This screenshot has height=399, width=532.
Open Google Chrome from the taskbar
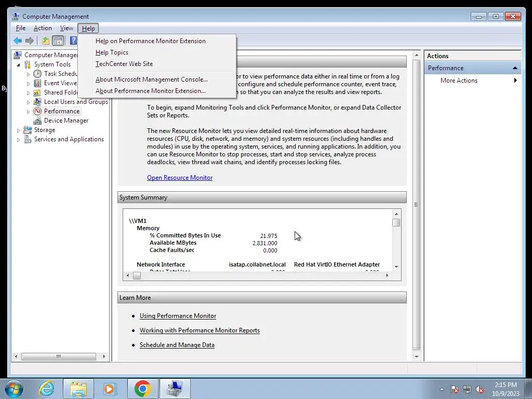click(142, 389)
